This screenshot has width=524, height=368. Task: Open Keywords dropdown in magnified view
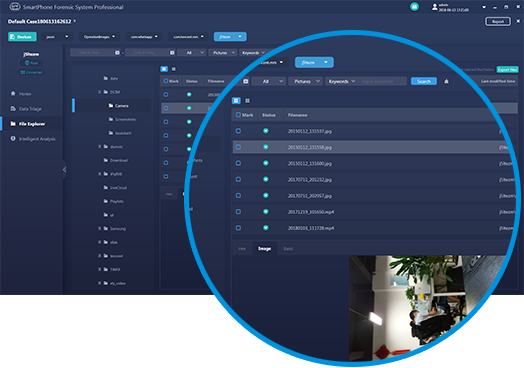coord(341,81)
